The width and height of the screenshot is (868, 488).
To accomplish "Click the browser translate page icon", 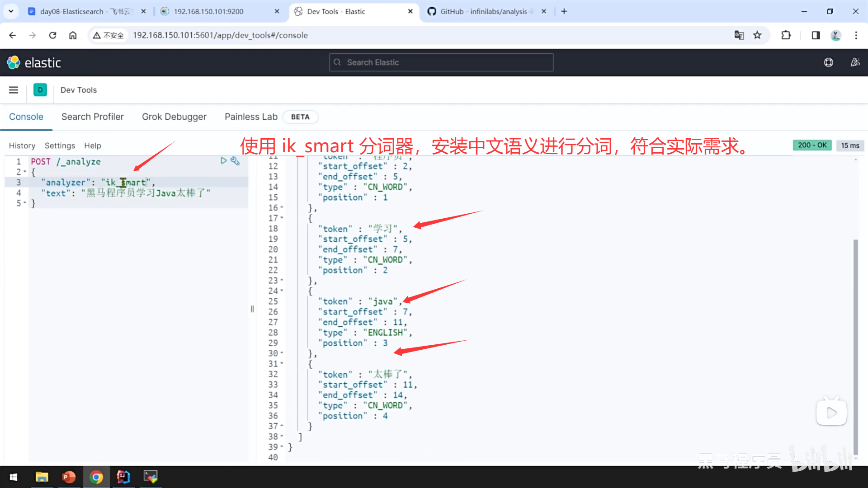I will tap(739, 35).
